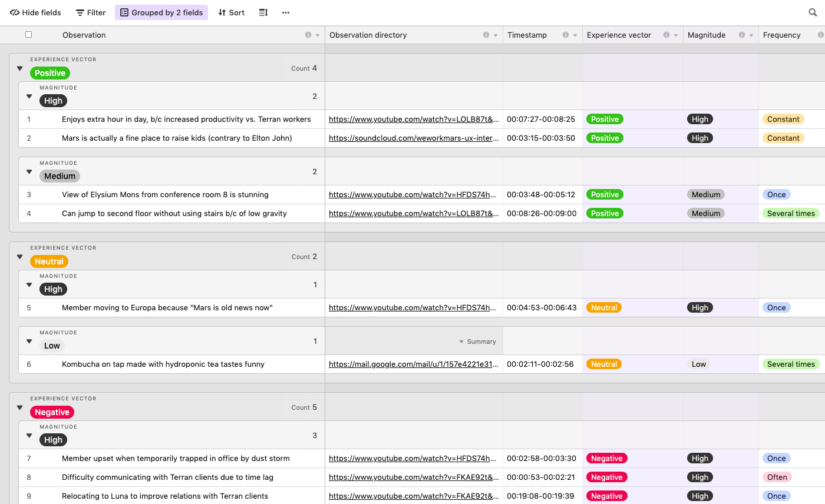Open the Filter menu
This screenshot has width=825, height=504.
[91, 12]
